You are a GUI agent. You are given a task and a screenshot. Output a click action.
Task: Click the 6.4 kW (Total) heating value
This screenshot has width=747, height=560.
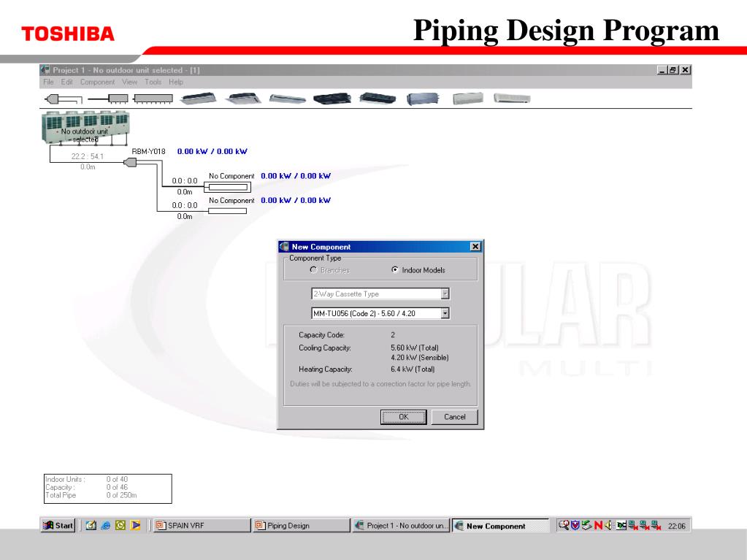(413, 369)
